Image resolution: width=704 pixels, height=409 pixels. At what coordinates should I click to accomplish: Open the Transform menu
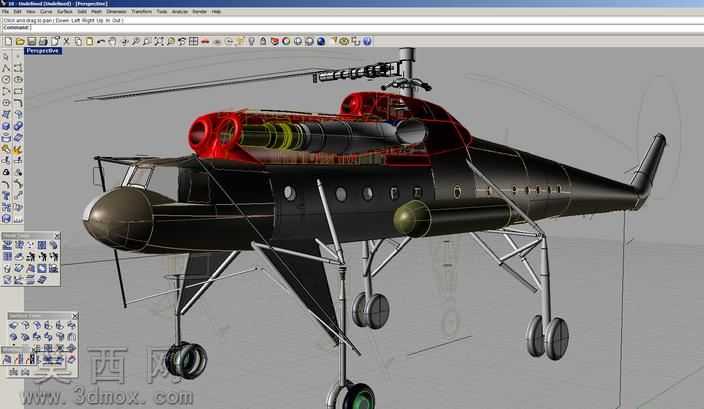(141, 12)
